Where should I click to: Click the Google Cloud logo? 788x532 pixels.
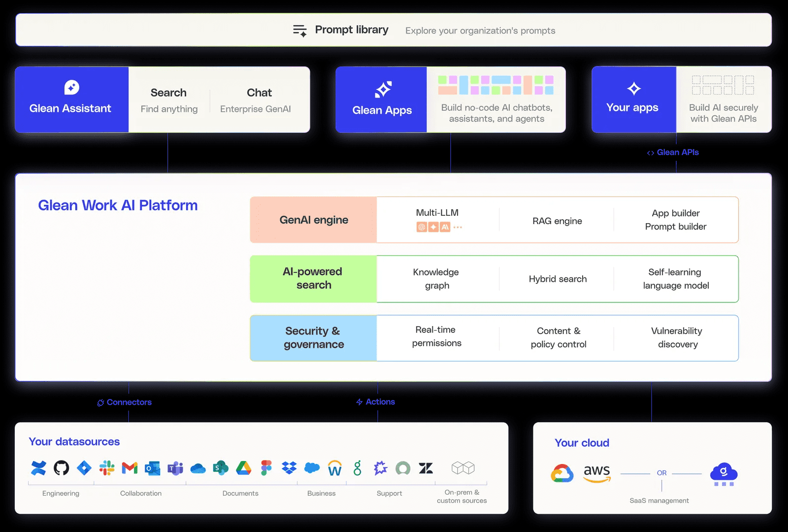tap(562, 473)
